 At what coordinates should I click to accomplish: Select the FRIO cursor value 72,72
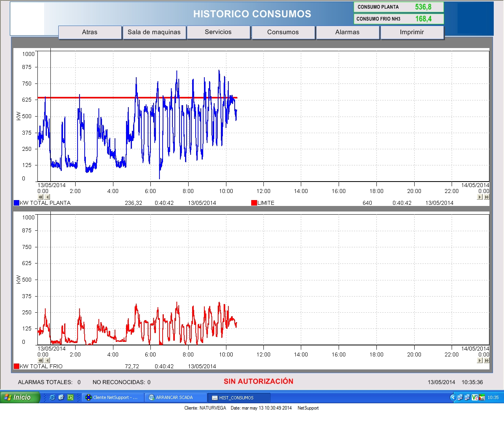[x=132, y=366]
